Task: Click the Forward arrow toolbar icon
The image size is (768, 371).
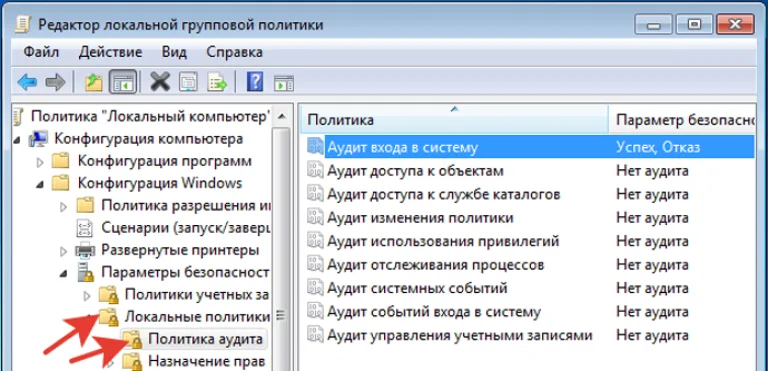Action: coord(55,82)
